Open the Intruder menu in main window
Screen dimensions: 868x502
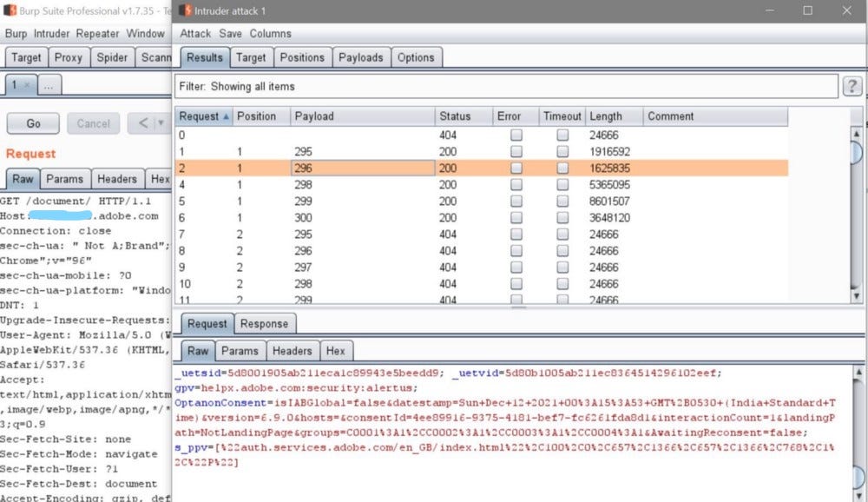coord(51,34)
